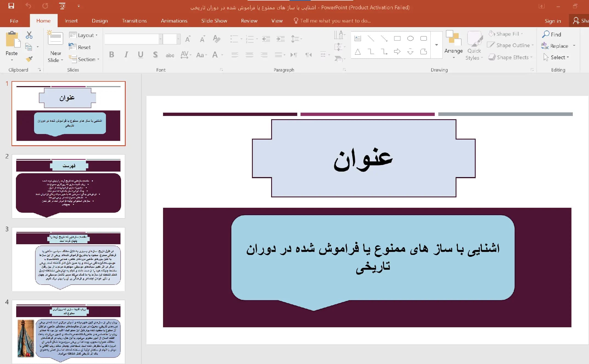
Task: Select the rectangle shape in shapes gallery
Action: coord(397,38)
